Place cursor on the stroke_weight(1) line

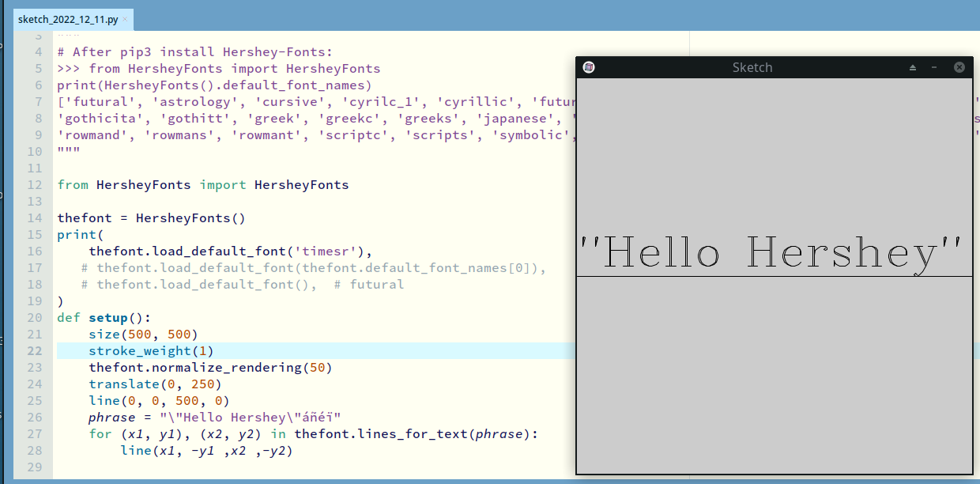(x=150, y=351)
